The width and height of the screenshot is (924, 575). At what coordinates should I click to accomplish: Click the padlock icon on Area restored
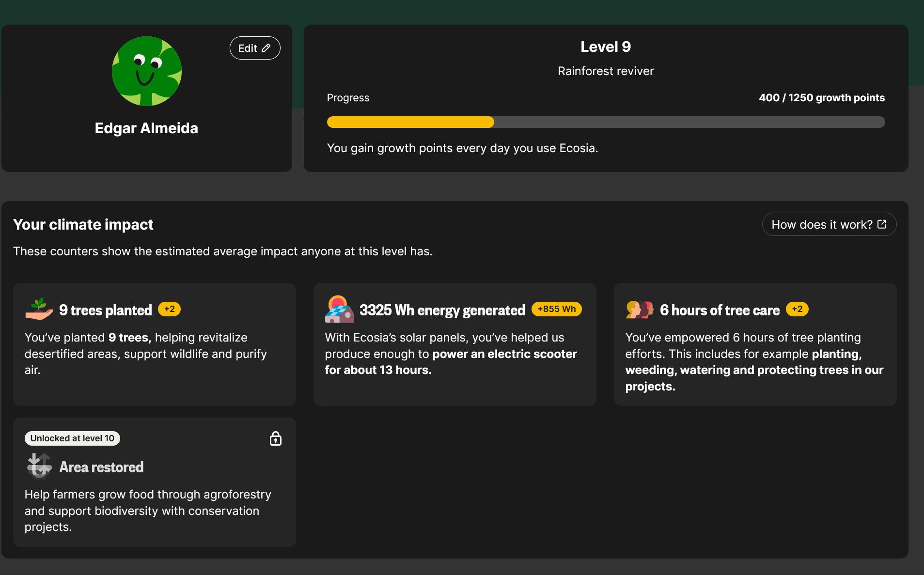(x=275, y=438)
